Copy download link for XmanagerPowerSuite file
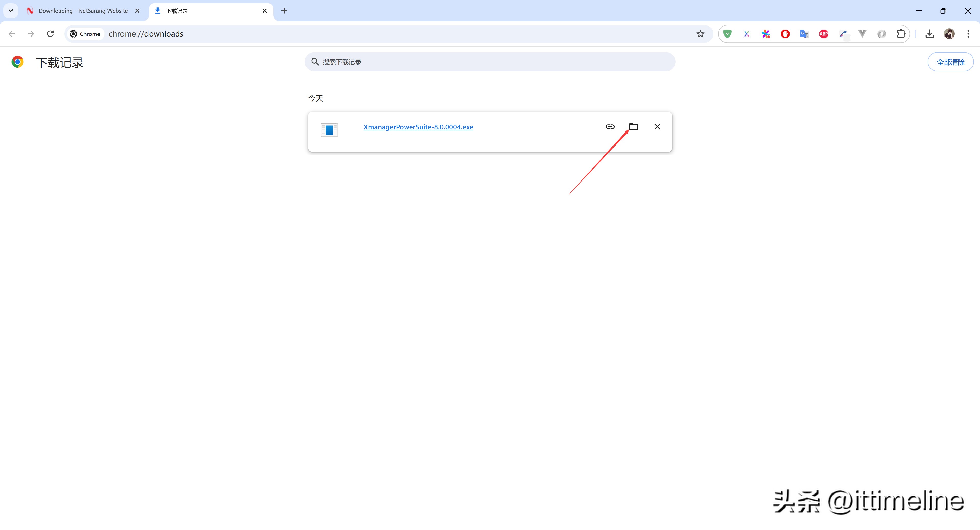Image resolution: width=980 pixels, height=530 pixels. (610, 127)
